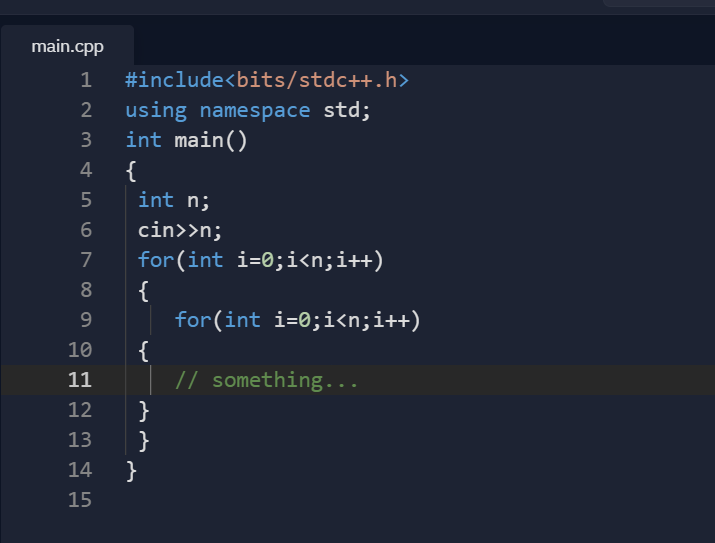Select line number 4 in the gutter
Viewport: 715px width, 543px height.
click(x=85, y=170)
